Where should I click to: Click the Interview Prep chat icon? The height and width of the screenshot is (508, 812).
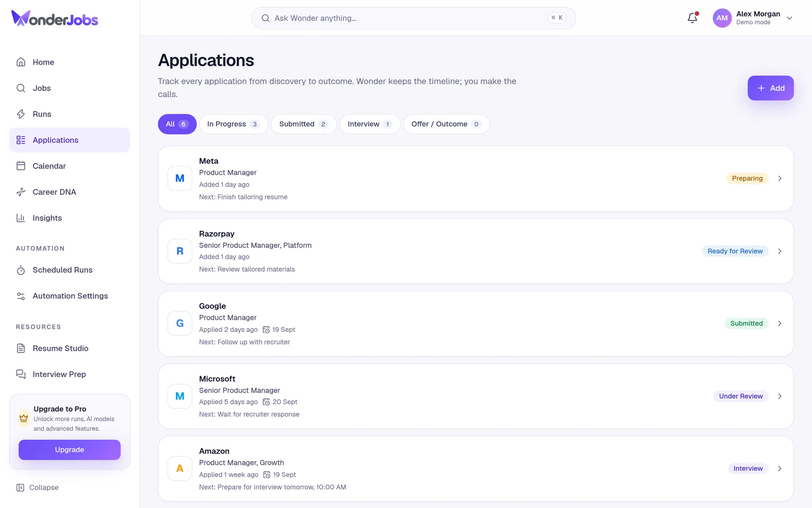tap(21, 374)
